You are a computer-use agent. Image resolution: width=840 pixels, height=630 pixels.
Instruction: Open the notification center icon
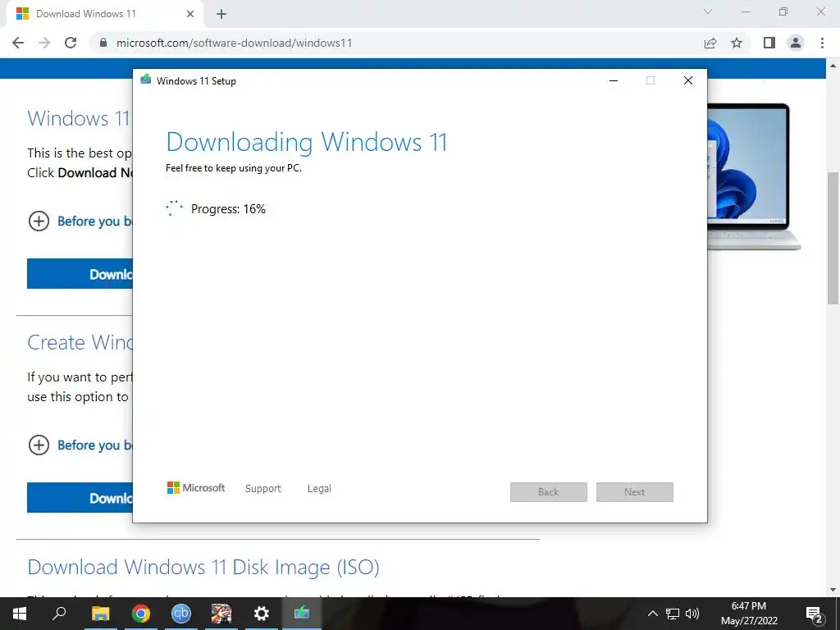click(815, 614)
